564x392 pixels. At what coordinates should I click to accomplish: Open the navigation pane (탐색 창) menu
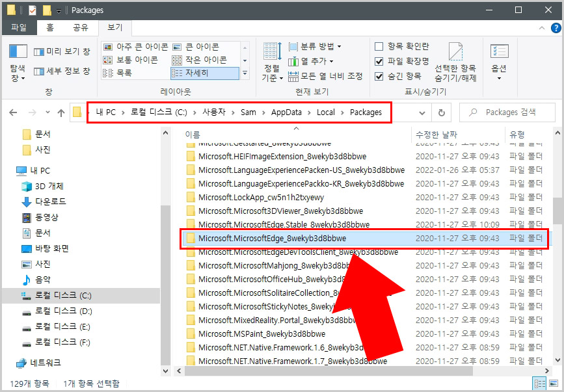click(x=18, y=63)
